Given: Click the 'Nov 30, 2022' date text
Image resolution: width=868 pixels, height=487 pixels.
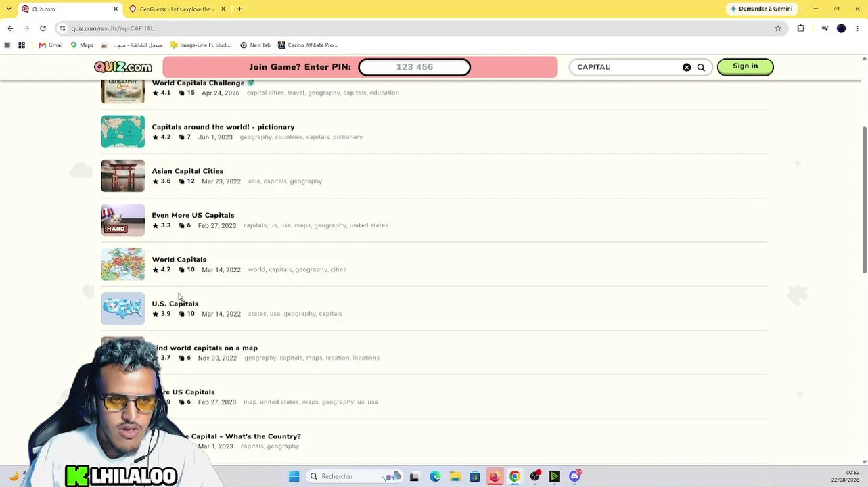Looking at the screenshot, I should coord(217,358).
